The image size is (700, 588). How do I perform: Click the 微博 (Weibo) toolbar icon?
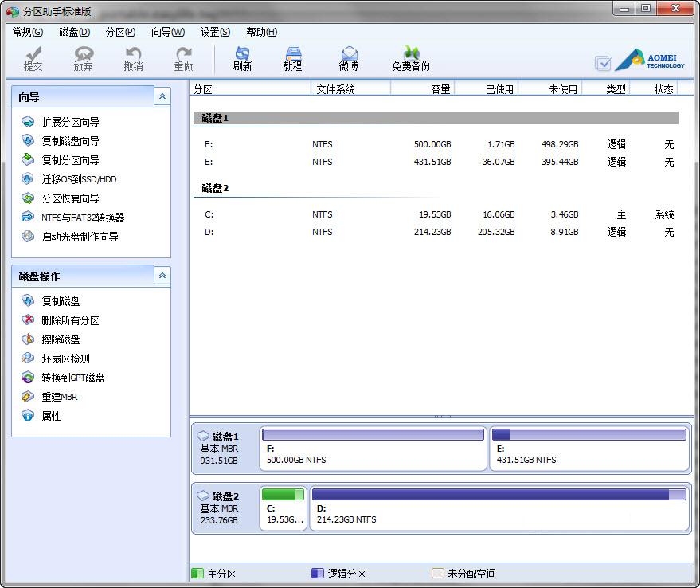(347, 56)
